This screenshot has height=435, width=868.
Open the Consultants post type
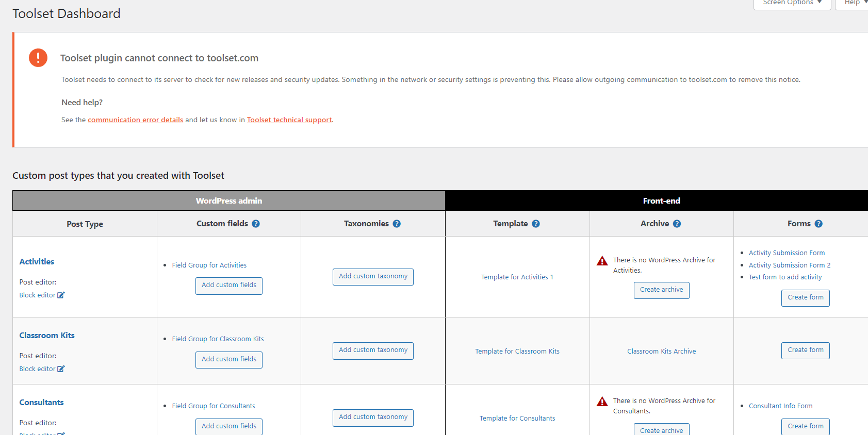42,403
